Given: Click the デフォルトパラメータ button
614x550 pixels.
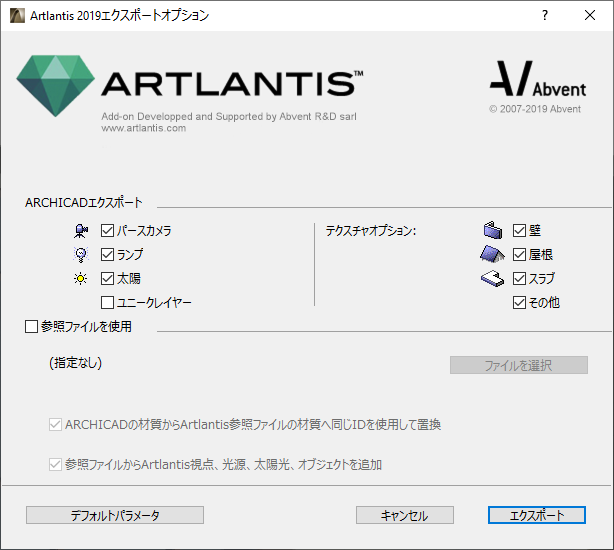Looking at the screenshot, I should [115, 515].
